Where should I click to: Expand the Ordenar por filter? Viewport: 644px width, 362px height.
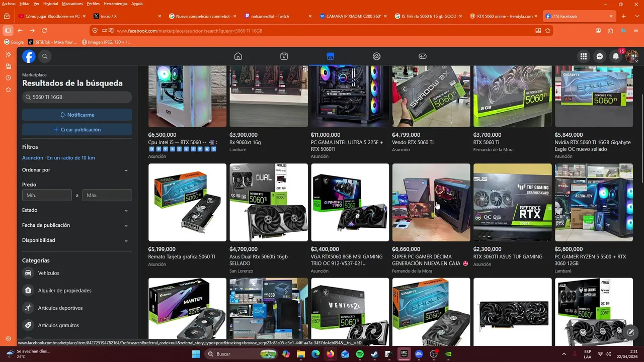click(x=77, y=170)
